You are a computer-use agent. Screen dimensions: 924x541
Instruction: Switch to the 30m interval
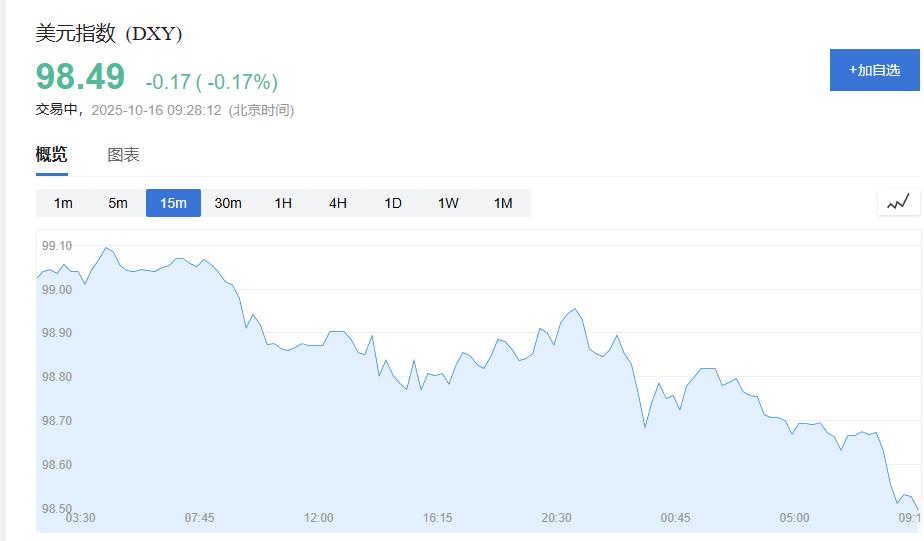tap(228, 203)
